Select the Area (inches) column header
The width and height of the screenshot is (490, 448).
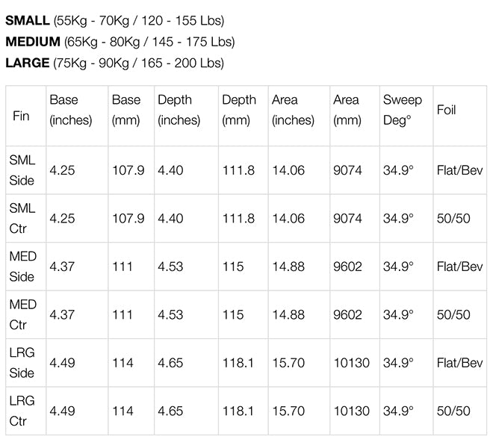pyautogui.click(x=293, y=110)
